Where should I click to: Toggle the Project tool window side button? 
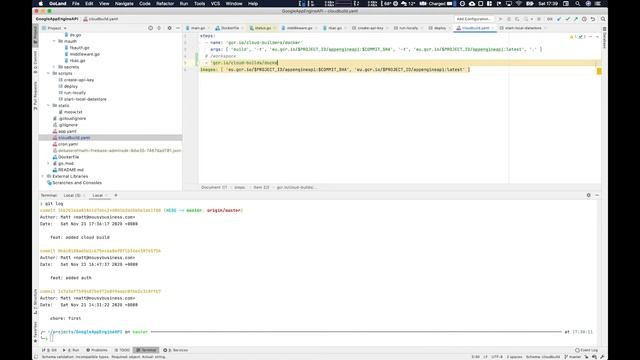click(35, 36)
